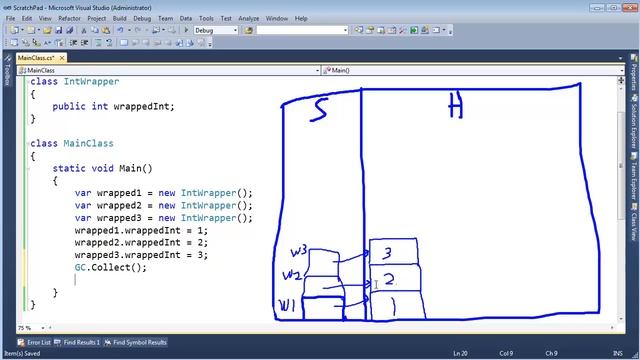The image size is (640, 360).
Task: Expand the Undo history dropdown arrow
Action: [x=129, y=30]
